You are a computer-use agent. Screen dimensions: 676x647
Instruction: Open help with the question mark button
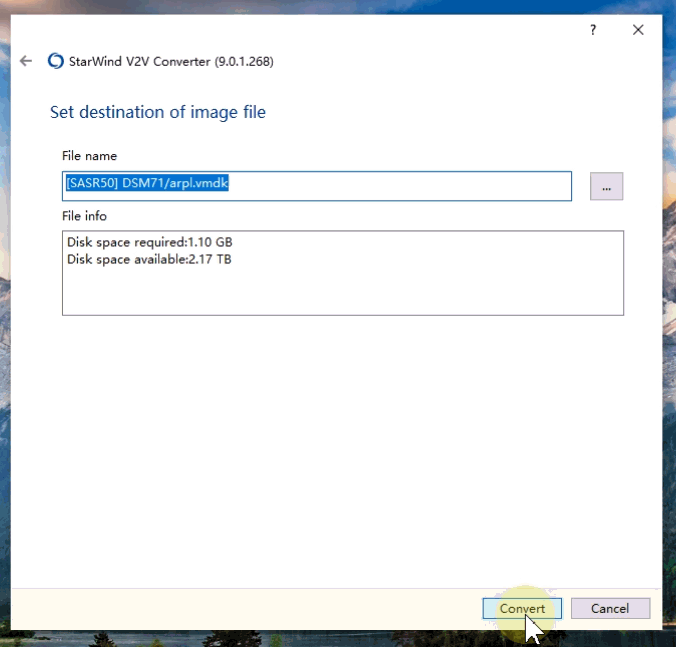[x=593, y=30]
